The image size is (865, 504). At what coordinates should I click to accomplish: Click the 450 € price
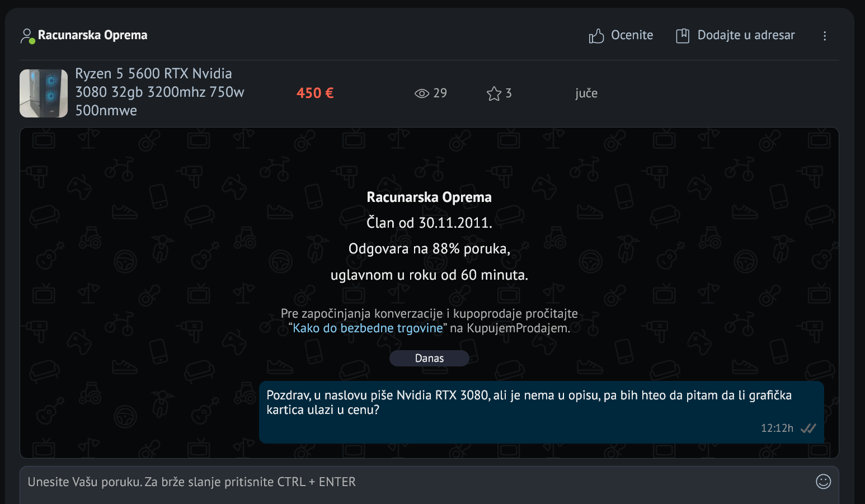coord(315,93)
